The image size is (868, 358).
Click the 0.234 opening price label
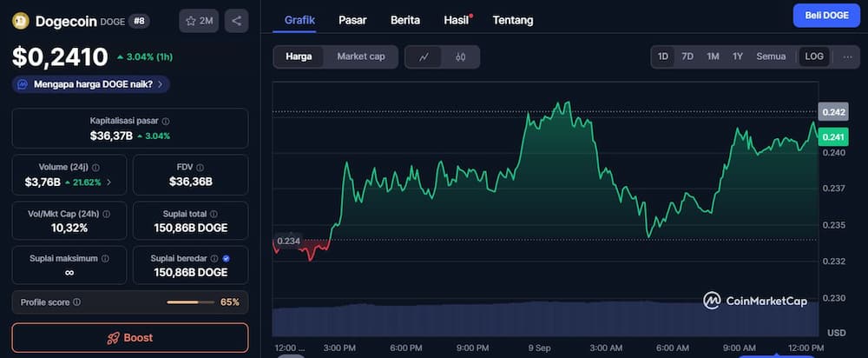point(288,241)
